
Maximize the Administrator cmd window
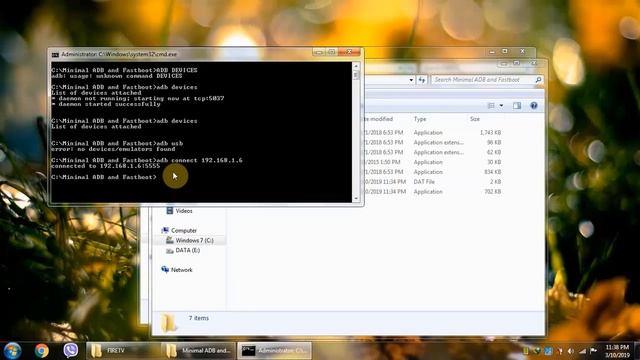tap(331, 53)
